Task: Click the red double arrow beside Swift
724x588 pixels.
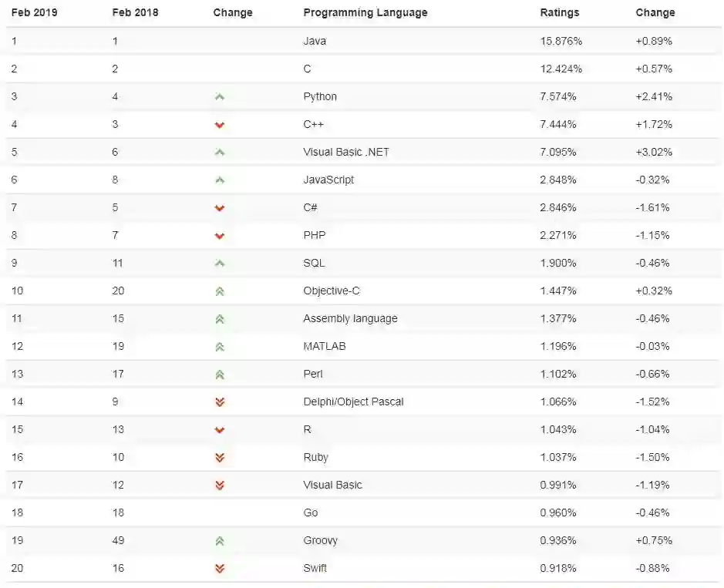Action: tap(220, 569)
